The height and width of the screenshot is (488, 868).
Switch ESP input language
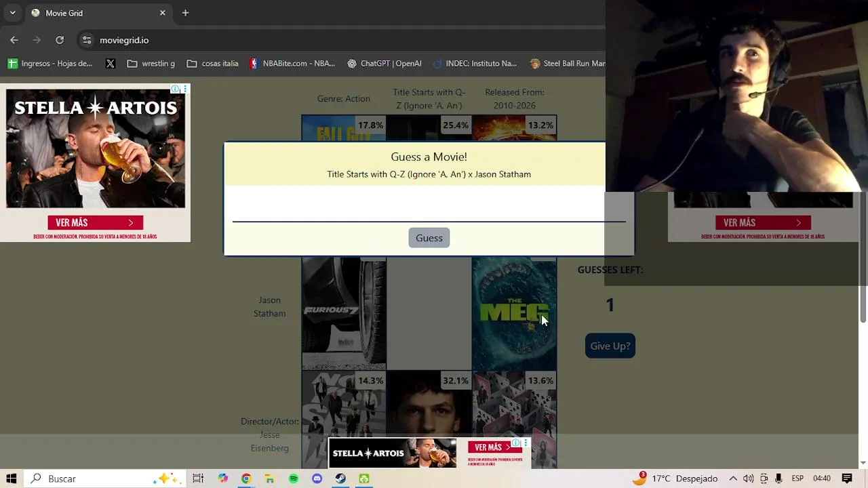[797, 479]
